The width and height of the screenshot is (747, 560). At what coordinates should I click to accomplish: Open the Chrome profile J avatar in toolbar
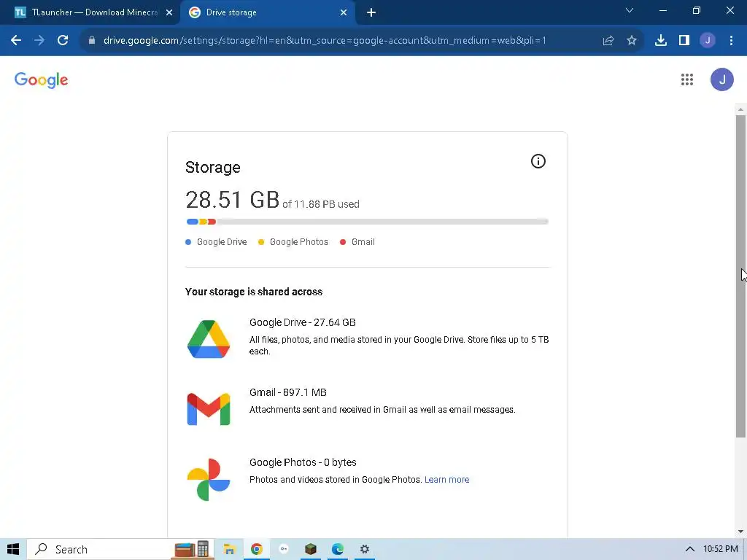[708, 41]
